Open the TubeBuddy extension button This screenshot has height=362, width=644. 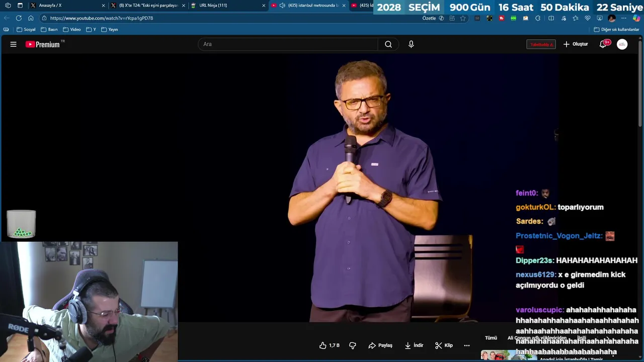(541, 44)
